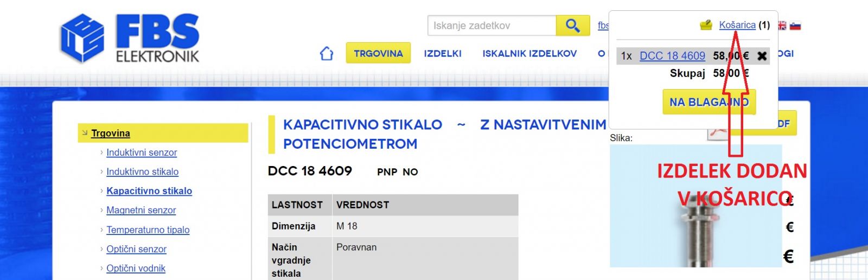Expand the Trgovina sidebar category
The width and height of the screenshot is (868, 280).
pos(111,133)
